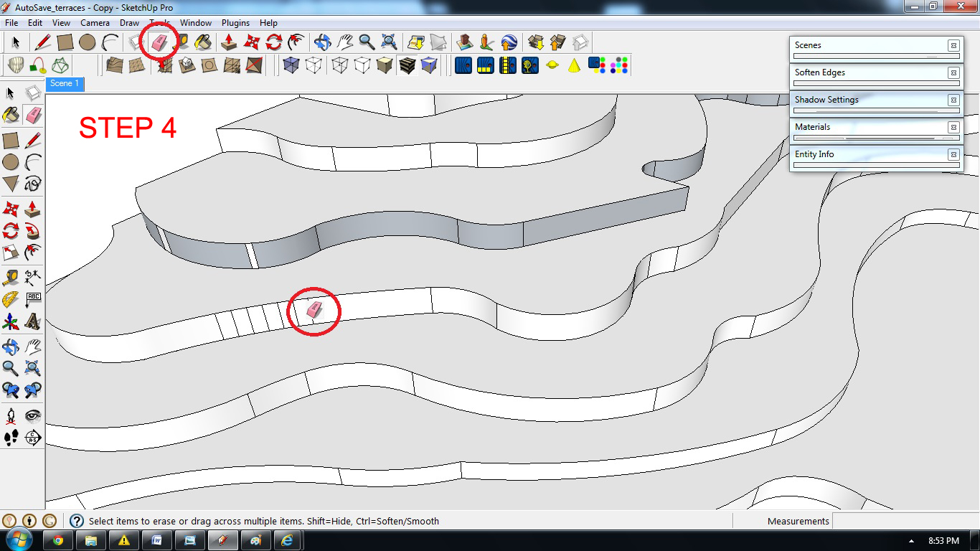
Task: Switch to the Scene 1 tab
Action: coord(65,84)
